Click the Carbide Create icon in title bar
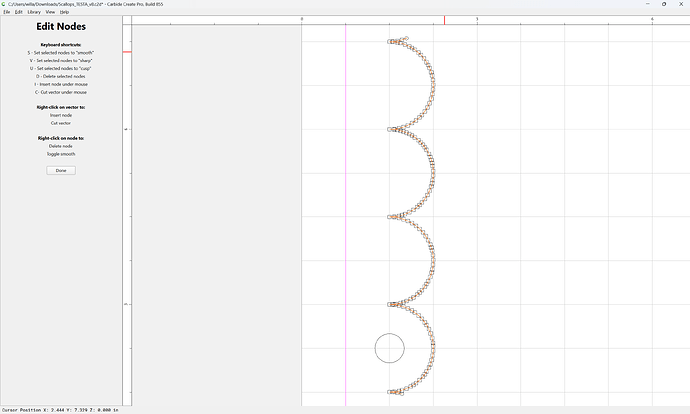Image resolution: width=690 pixels, height=414 pixels. (x=4, y=4)
